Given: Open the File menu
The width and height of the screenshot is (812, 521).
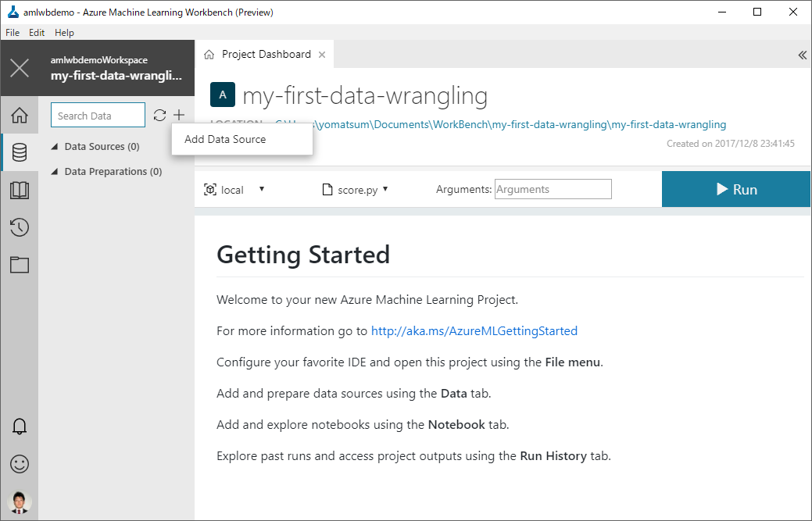Looking at the screenshot, I should (x=13, y=33).
